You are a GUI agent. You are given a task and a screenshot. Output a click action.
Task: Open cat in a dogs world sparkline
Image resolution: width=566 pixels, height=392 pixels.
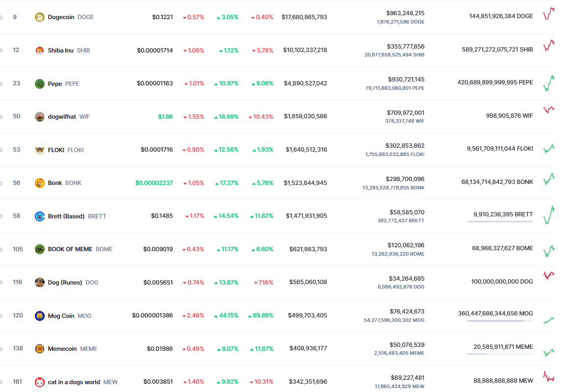[x=549, y=376]
